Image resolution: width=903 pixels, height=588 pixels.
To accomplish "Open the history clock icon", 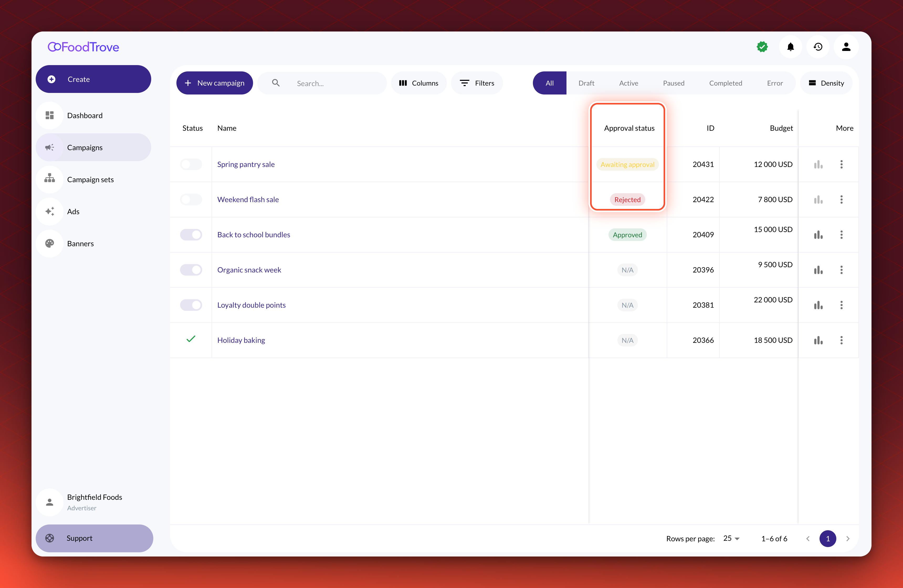I will coord(818,47).
